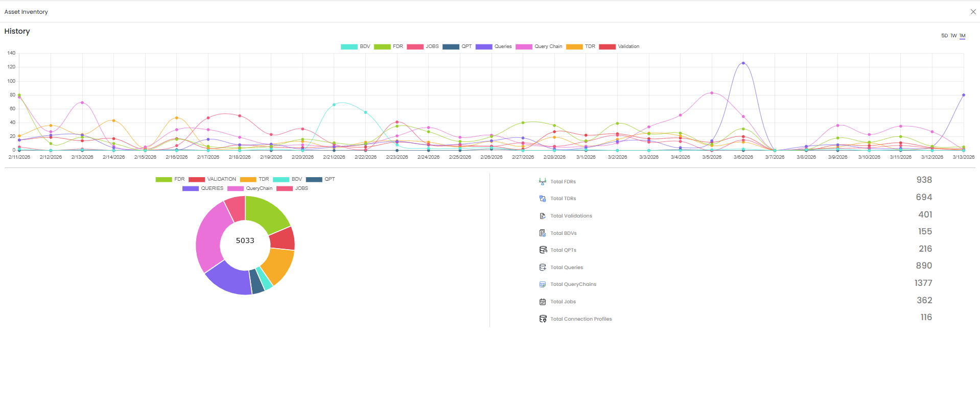
Task: Click the Total Jobs calendar icon
Action: [x=543, y=302]
